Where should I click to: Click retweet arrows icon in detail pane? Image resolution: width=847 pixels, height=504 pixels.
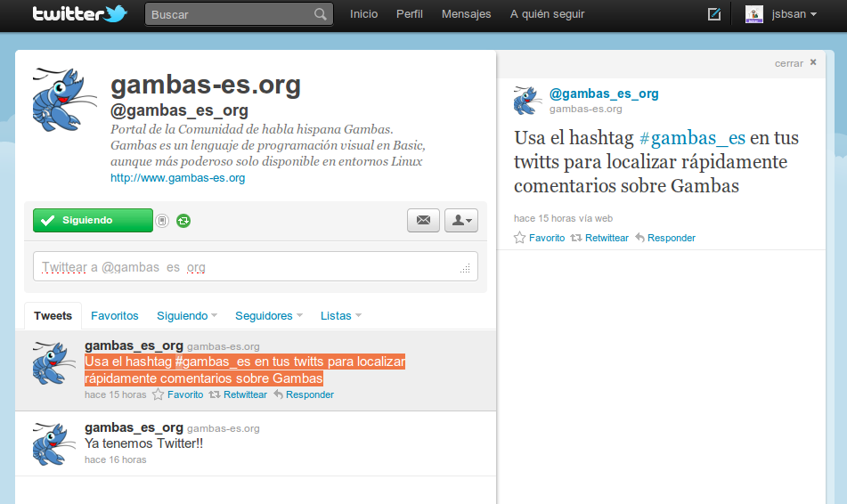click(x=576, y=238)
